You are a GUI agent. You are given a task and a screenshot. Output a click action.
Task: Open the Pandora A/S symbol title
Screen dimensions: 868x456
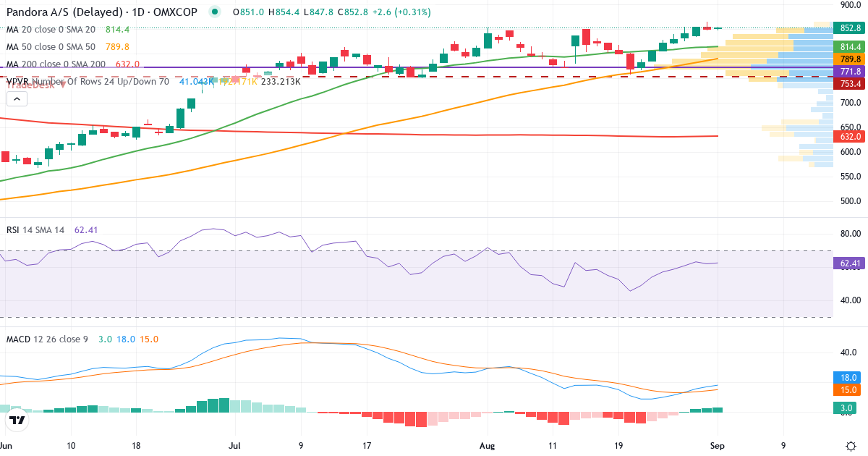[103, 12]
